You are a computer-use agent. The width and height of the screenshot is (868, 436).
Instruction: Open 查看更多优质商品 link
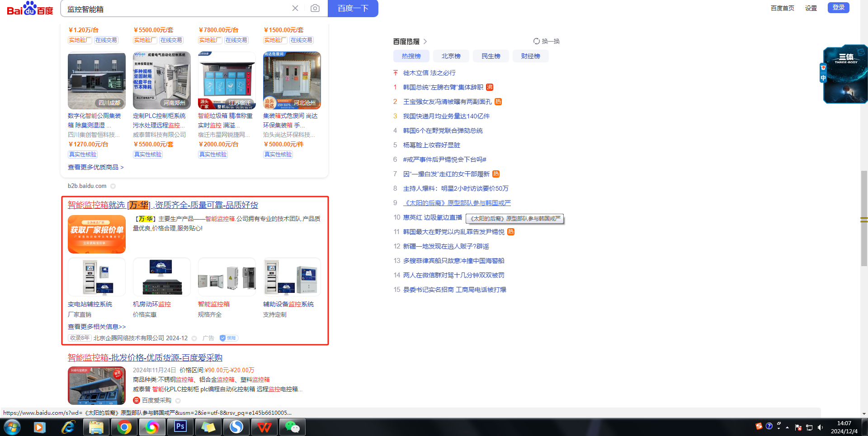[x=96, y=167]
